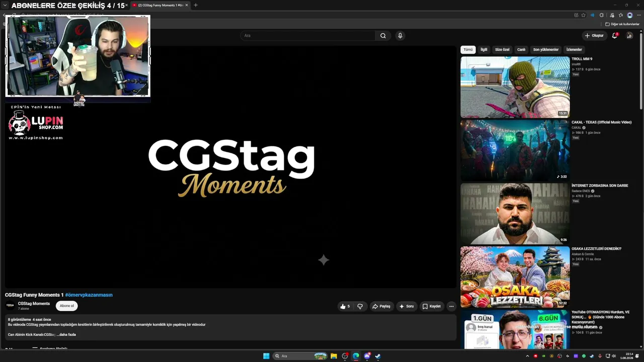Open browser settings and more menu
Screen dimensions: 644x362
pos(639,15)
